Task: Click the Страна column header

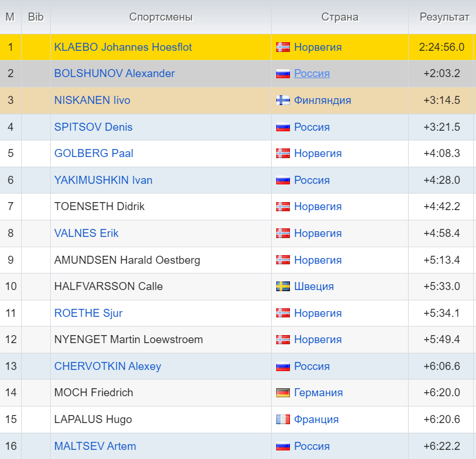Action: point(340,17)
